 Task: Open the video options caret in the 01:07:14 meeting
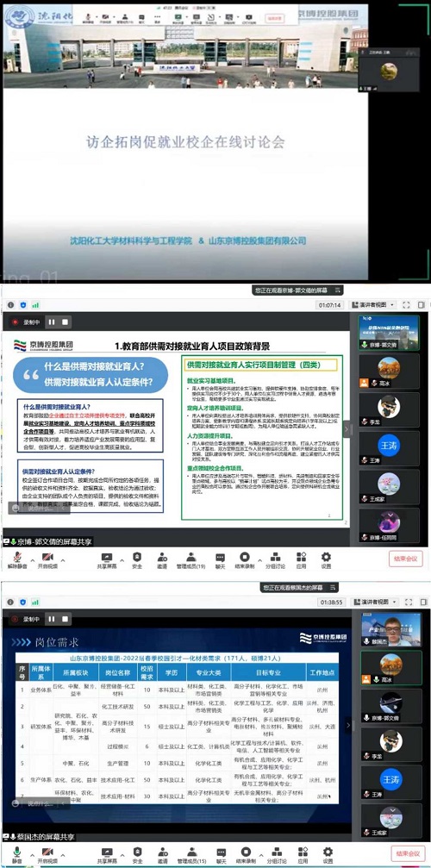click(63, 559)
